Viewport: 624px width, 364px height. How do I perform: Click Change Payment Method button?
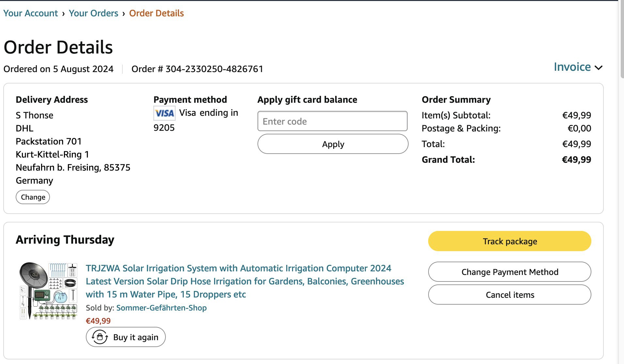[509, 272]
